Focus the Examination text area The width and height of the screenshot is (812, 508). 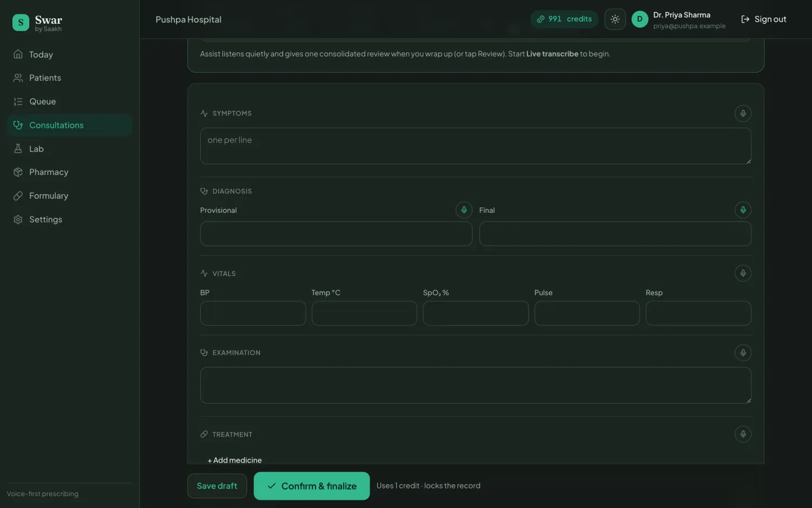(475, 385)
